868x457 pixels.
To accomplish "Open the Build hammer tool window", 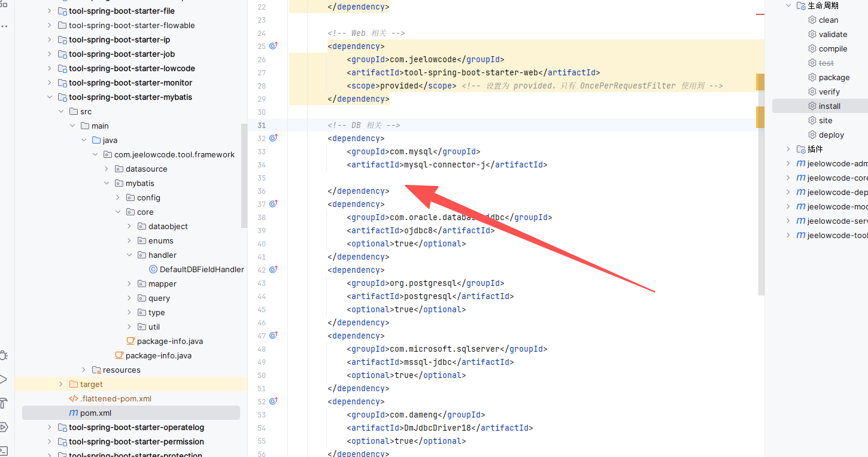I will coord(4,403).
